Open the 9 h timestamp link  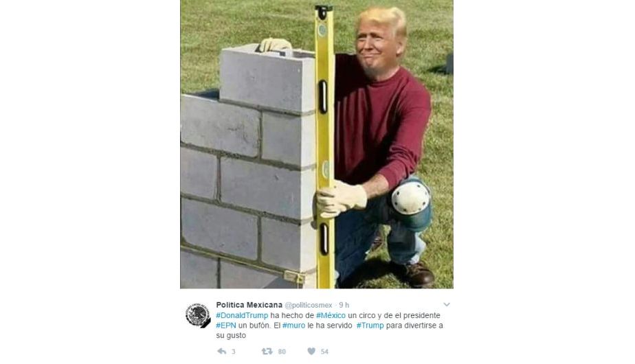(344, 306)
